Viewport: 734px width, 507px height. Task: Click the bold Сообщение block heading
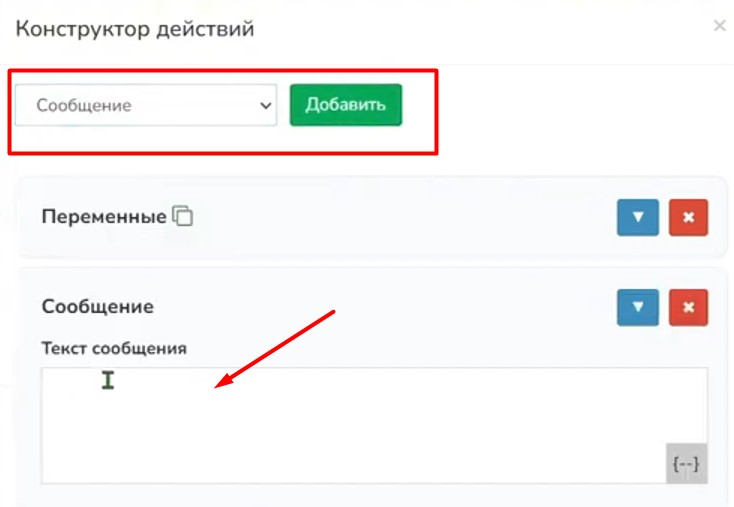pyautogui.click(x=97, y=306)
